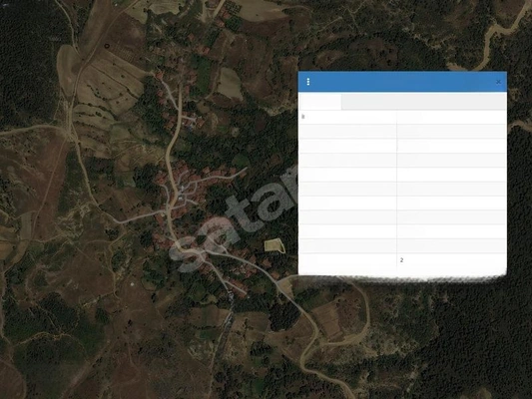Image resolution: width=532 pixels, height=399 pixels.
Task: Open the three-dot menu in blue header
Action: [x=308, y=82]
